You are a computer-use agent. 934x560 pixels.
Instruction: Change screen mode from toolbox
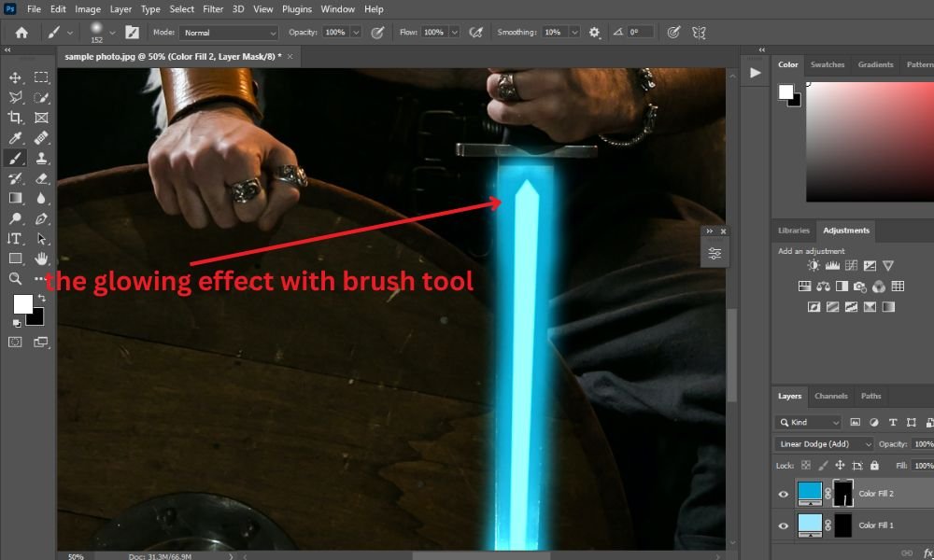click(x=41, y=343)
